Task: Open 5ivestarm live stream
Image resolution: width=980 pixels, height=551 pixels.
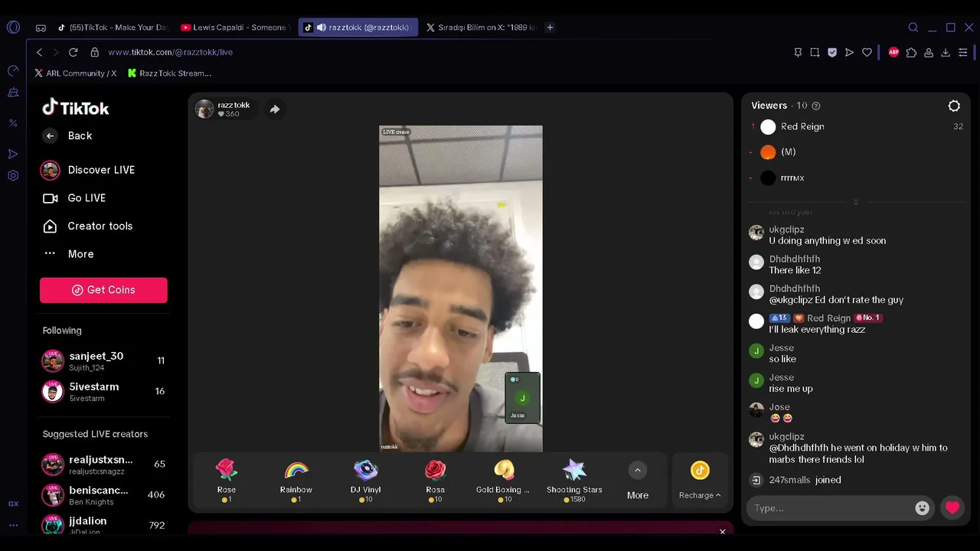Action: [x=103, y=391]
